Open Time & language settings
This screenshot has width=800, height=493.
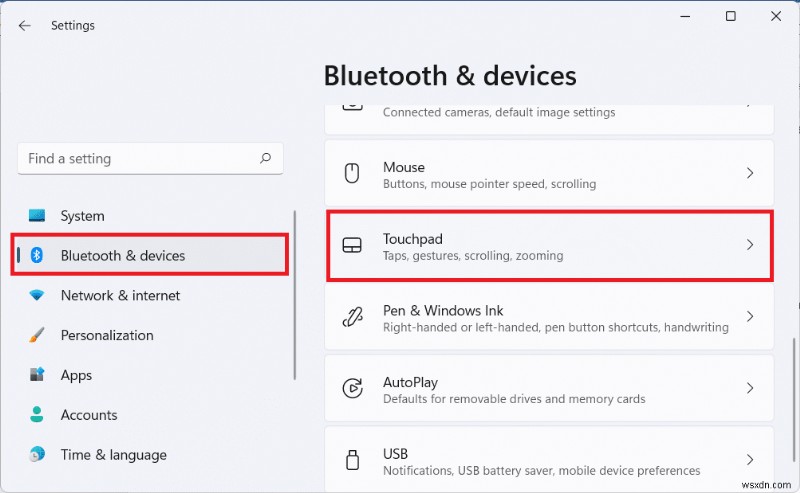(x=113, y=455)
